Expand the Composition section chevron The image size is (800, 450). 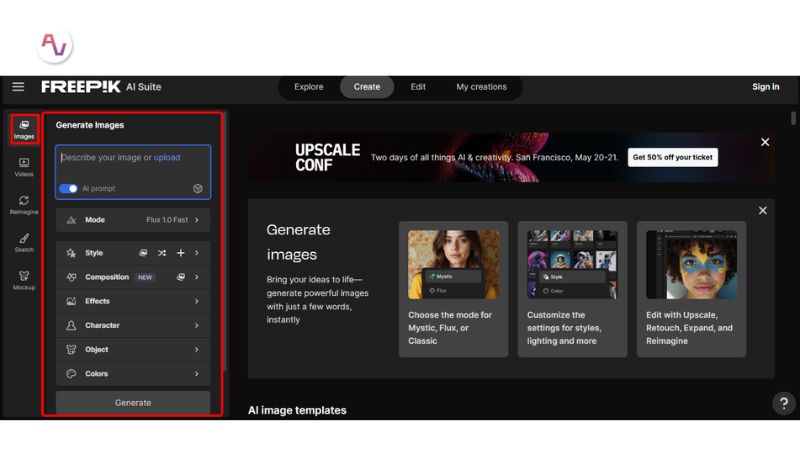(196, 277)
